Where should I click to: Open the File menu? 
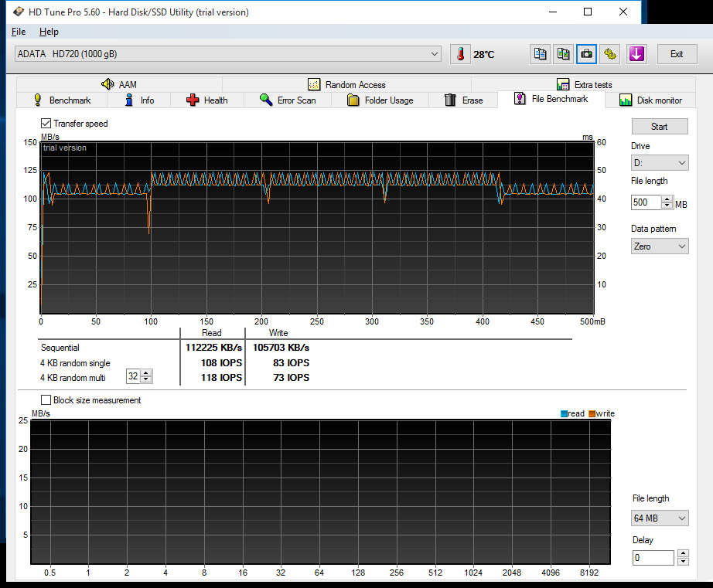(19, 32)
